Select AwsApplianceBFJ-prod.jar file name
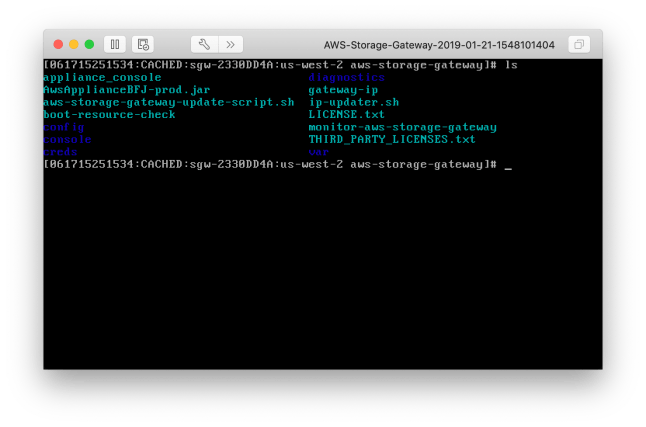This screenshot has height=427, width=646. (x=126, y=90)
